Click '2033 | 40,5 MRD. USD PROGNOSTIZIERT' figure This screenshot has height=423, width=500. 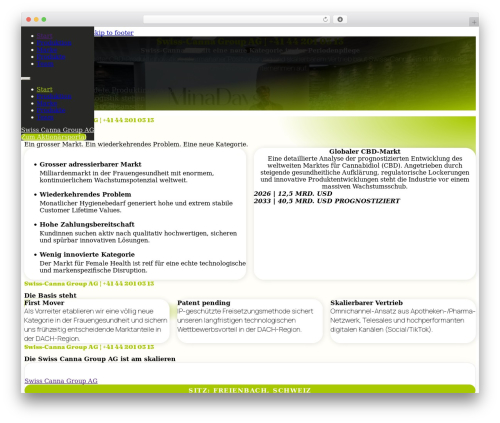click(x=327, y=201)
